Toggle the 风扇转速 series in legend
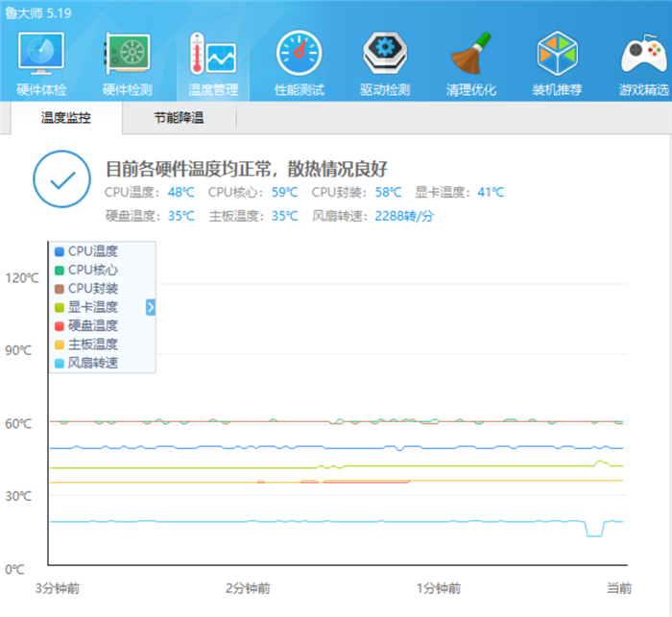Viewport: 672px width, 617px height. 92,363
